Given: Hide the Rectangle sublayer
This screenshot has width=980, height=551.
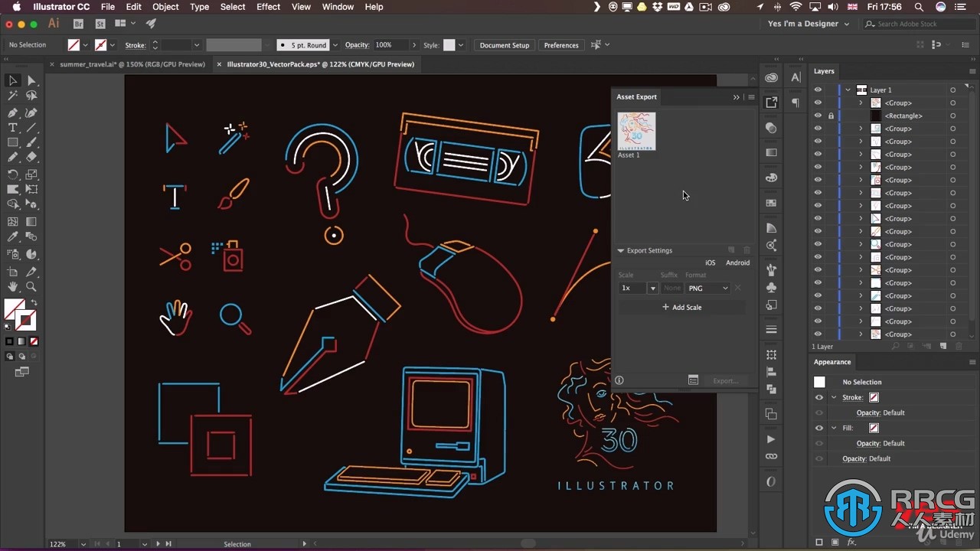Looking at the screenshot, I should tap(818, 116).
